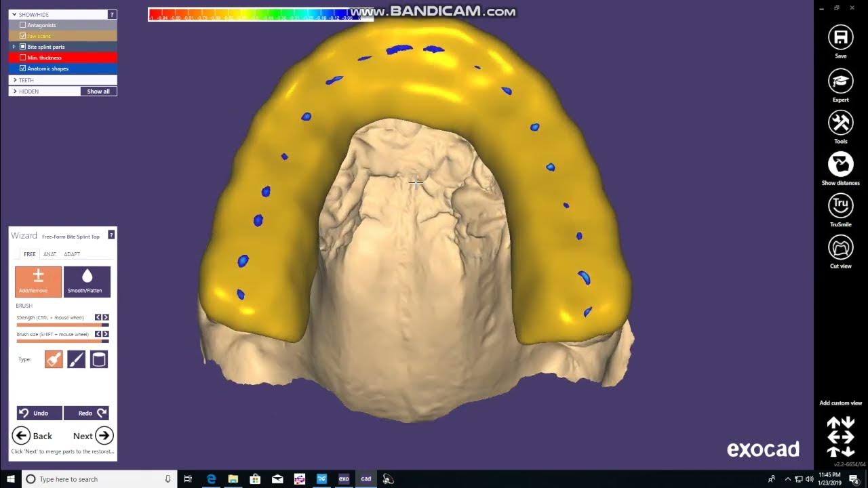The image size is (868, 488).
Task: Enable Antagonists checkbox
Action: coord(23,25)
